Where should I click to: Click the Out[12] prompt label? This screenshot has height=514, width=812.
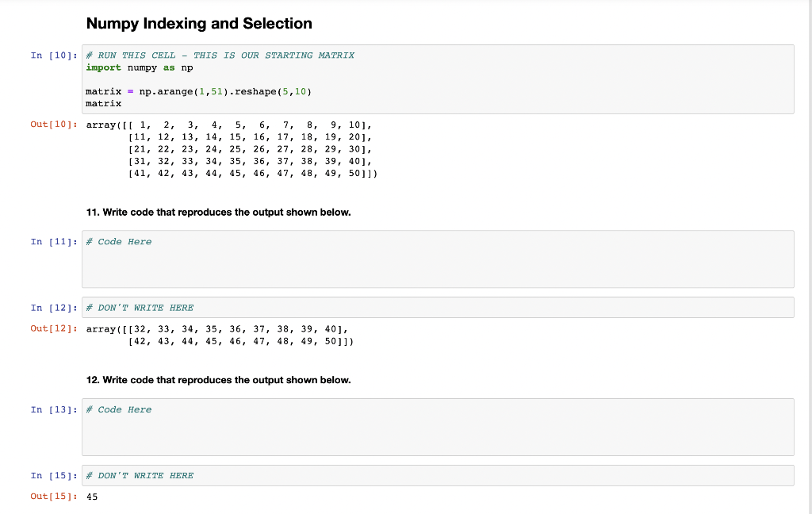click(x=54, y=328)
